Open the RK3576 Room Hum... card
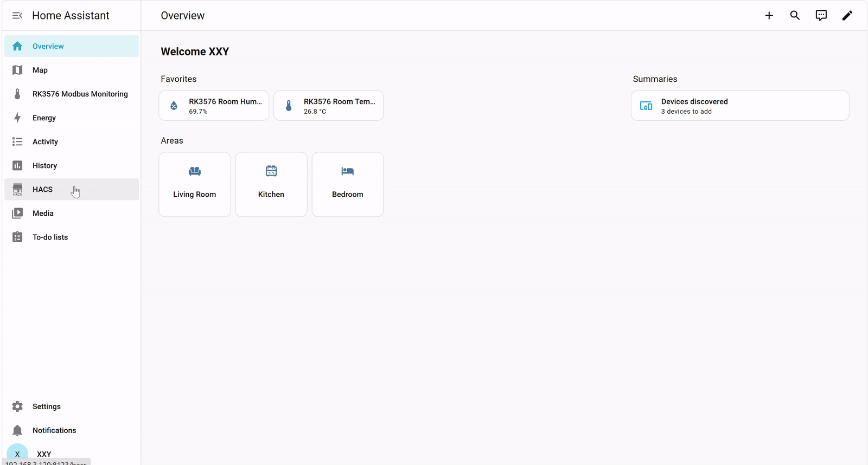 [x=214, y=106]
